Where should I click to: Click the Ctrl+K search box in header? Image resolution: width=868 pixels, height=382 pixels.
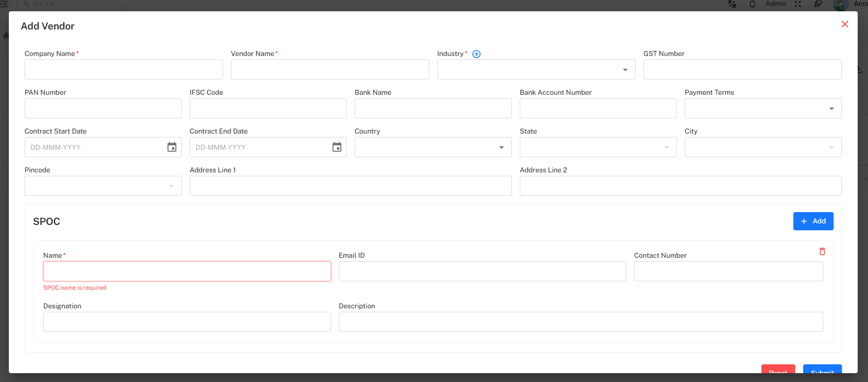(72, 4)
